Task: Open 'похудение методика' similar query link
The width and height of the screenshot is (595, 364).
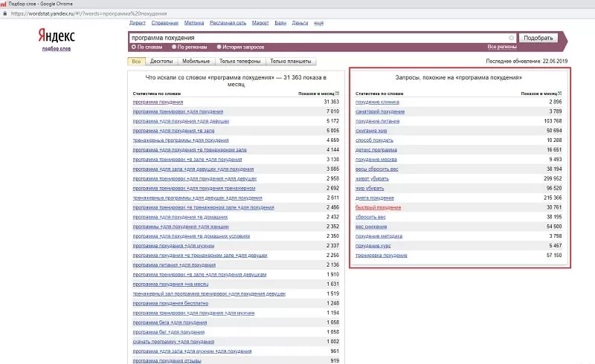Action: pyautogui.click(x=379, y=236)
